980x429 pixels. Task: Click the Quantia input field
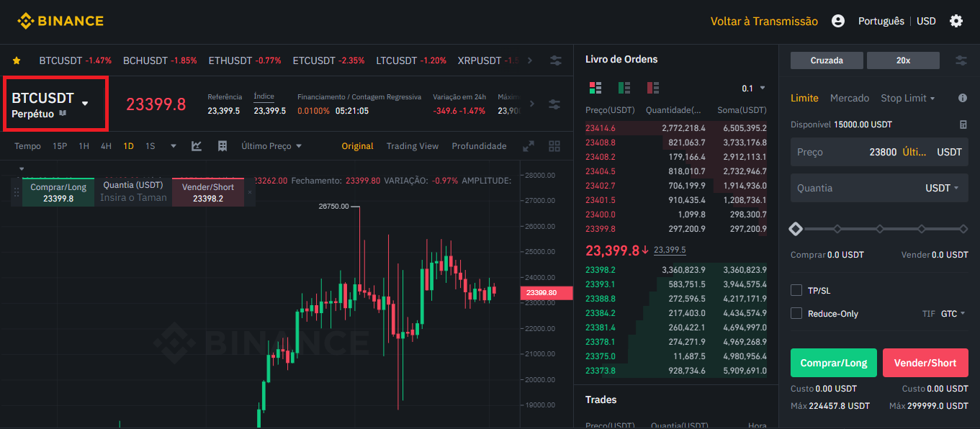[x=879, y=188]
